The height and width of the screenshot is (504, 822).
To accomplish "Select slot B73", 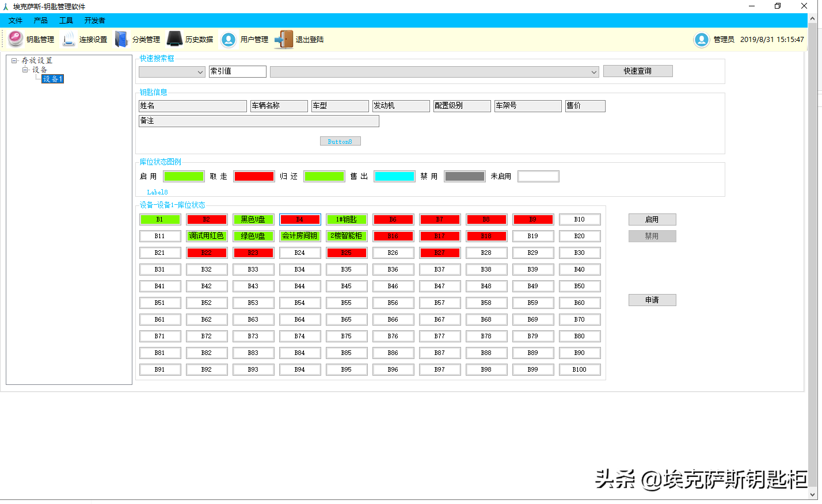I will coord(253,336).
